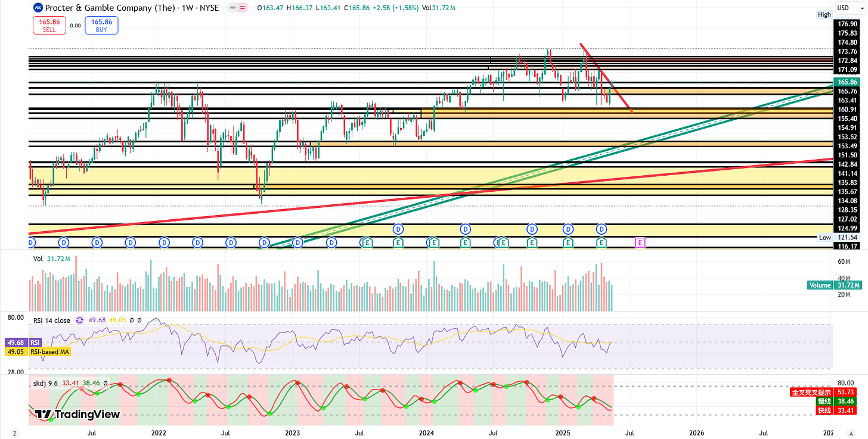
Task: Select the RSI 14 close indicator legend
Action: [52, 320]
